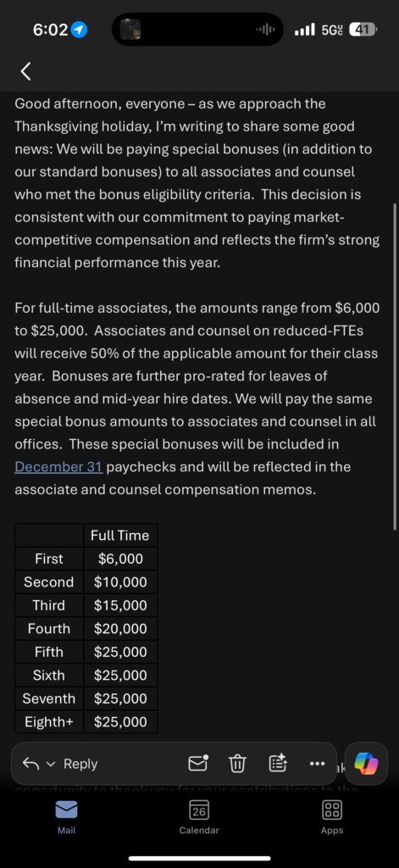399x868 pixels.
Task: Open the December 31 date link
Action: 58,467
